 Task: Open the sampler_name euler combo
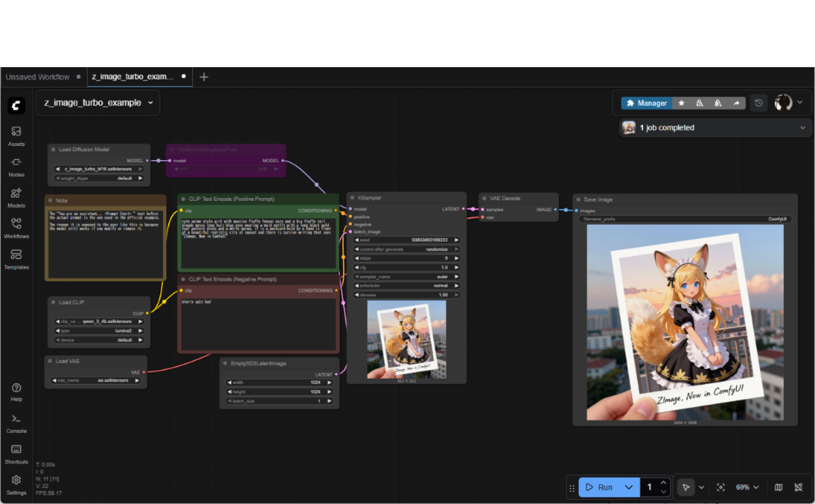(x=406, y=277)
